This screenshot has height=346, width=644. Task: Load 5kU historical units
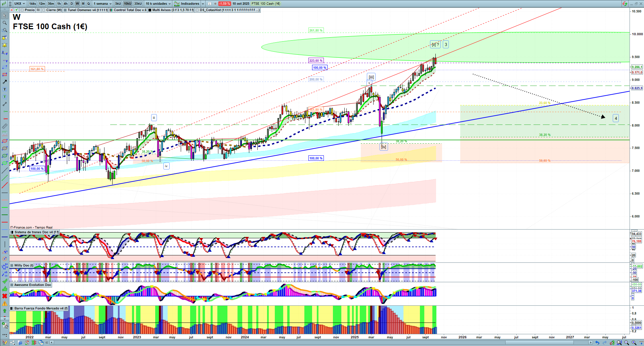118,4
